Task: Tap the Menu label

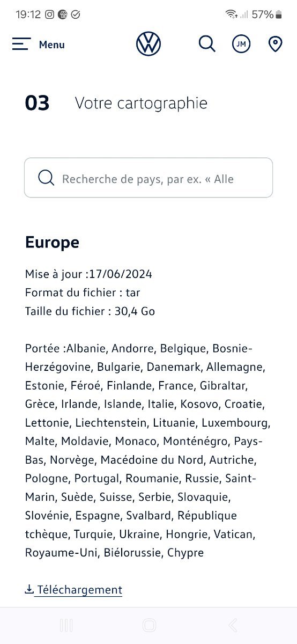Action: [x=52, y=45]
